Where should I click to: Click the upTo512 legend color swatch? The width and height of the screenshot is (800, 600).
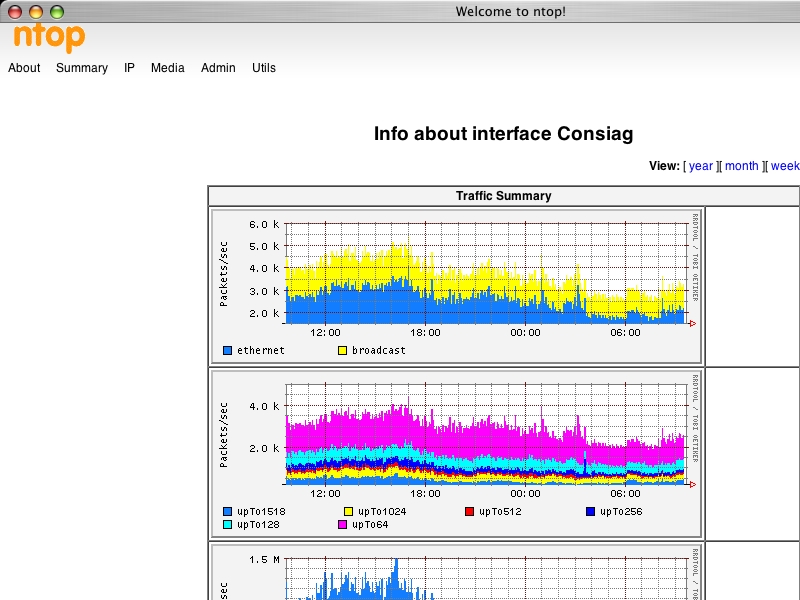469,511
